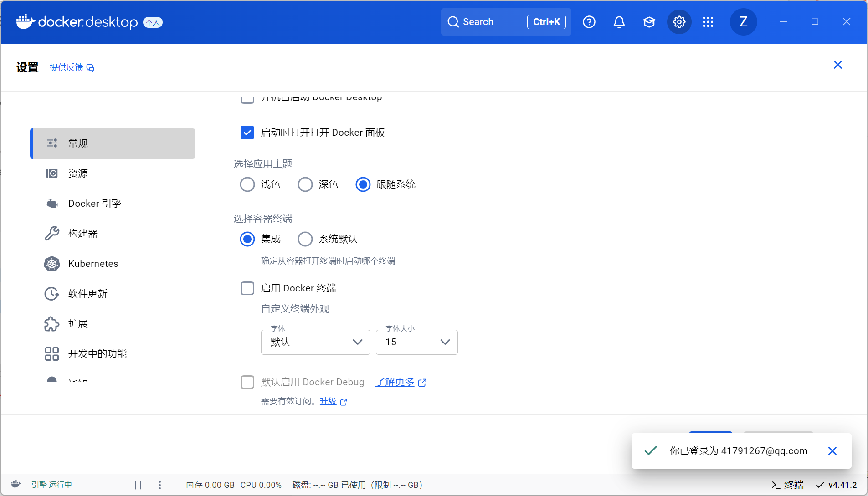The width and height of the screenshot is (868, 496).
Task: Click the 构建器 wrench icon
Action: (x=52, y=234)
